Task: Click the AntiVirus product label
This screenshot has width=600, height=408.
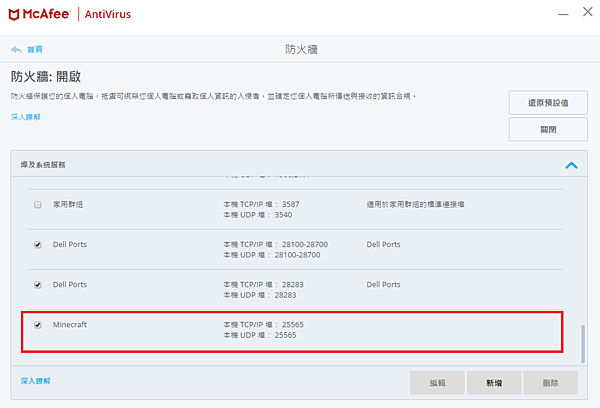Action: pyautogui.click(x=108, y=15)
